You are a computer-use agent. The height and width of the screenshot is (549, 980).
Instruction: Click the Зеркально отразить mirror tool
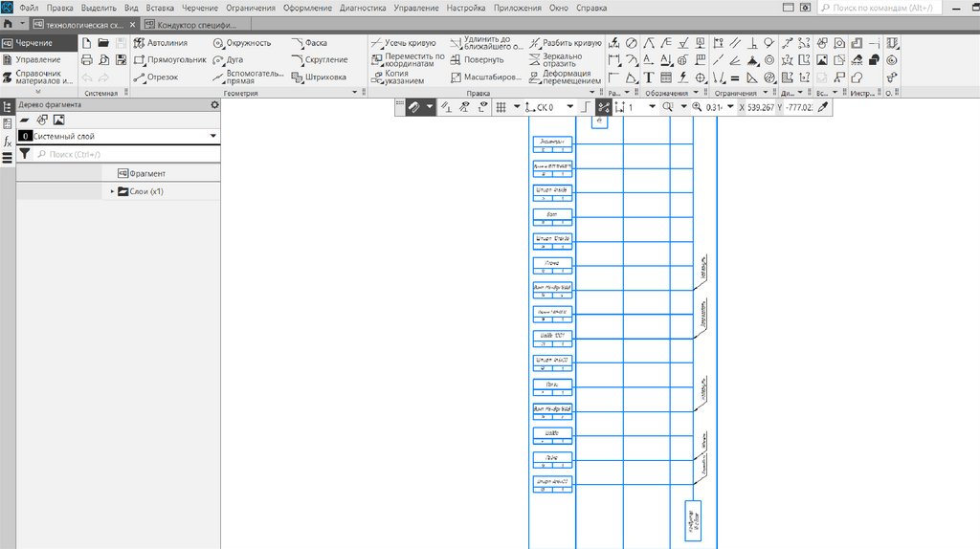(556, 60)
